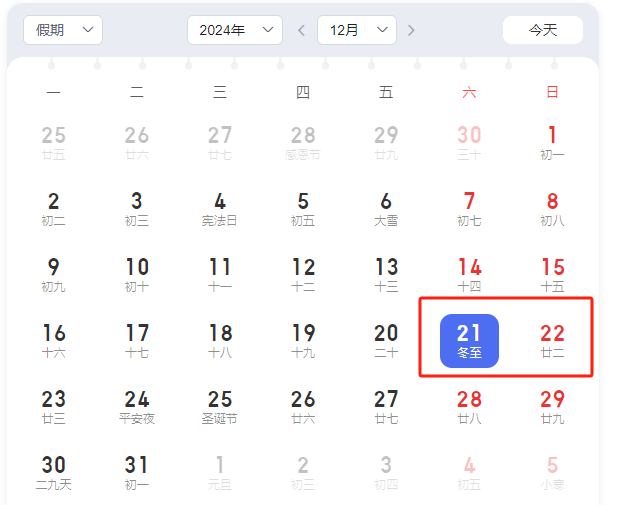Open the 2024年 year dropdown

click(x=235, y=30)
